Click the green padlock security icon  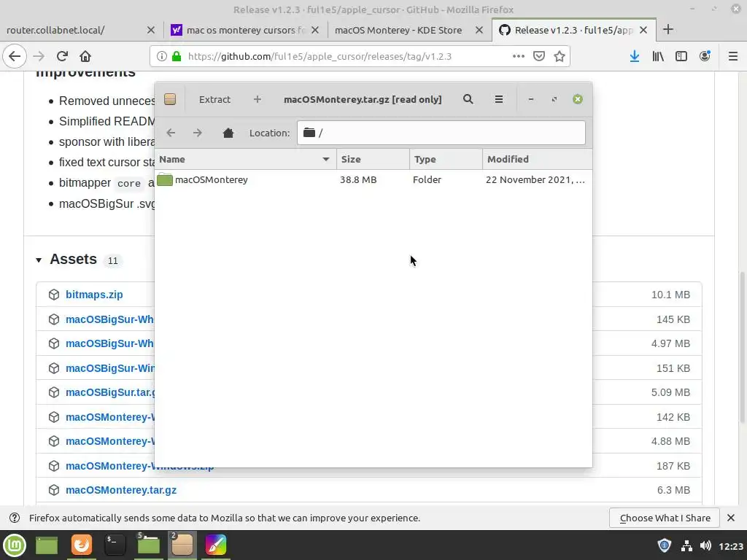point(177,56)
